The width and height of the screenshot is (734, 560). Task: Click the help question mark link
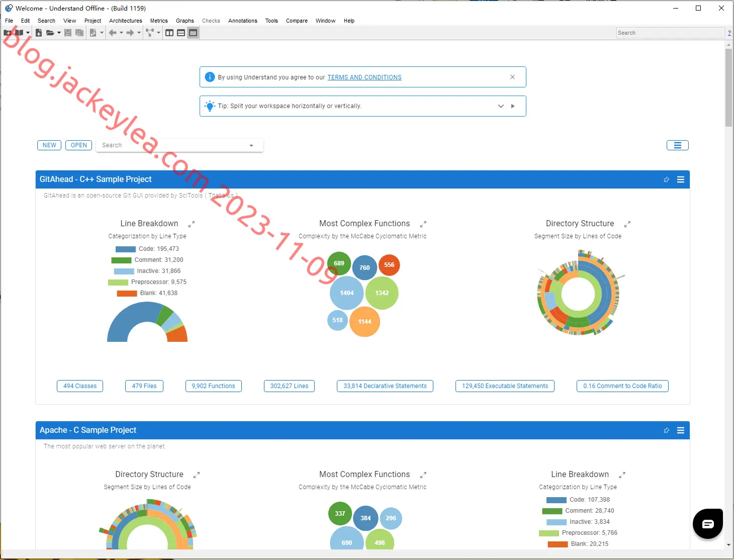[729, 33]
